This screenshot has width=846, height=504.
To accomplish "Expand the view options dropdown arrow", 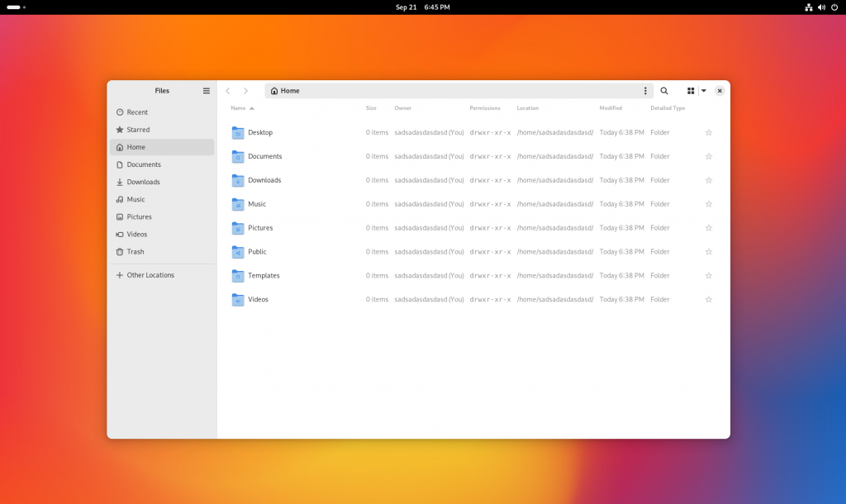I will (x=704, y=91).
